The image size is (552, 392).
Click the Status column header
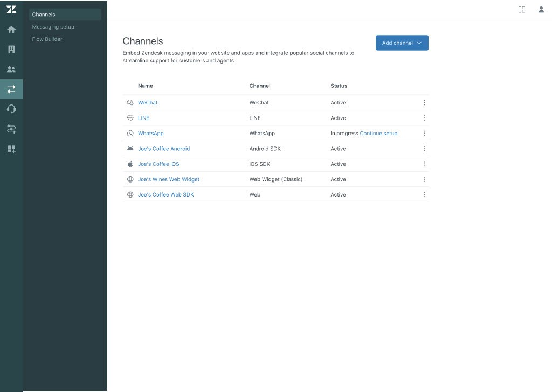(x=339, y=86)
